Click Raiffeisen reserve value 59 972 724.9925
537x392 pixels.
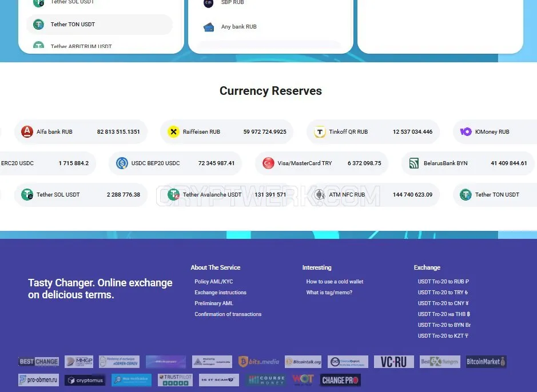[265, 131]
